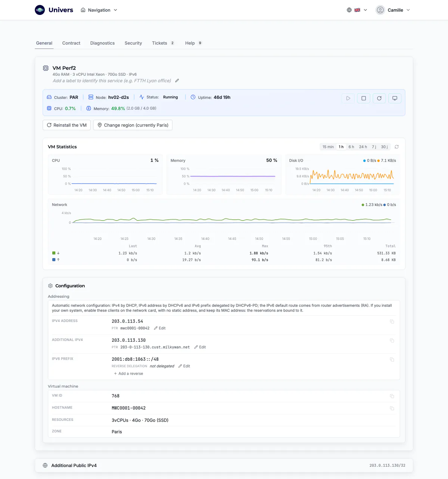Click the hostname value MWC0001-00042
The image size is (448, 479).
click(129, 408)
